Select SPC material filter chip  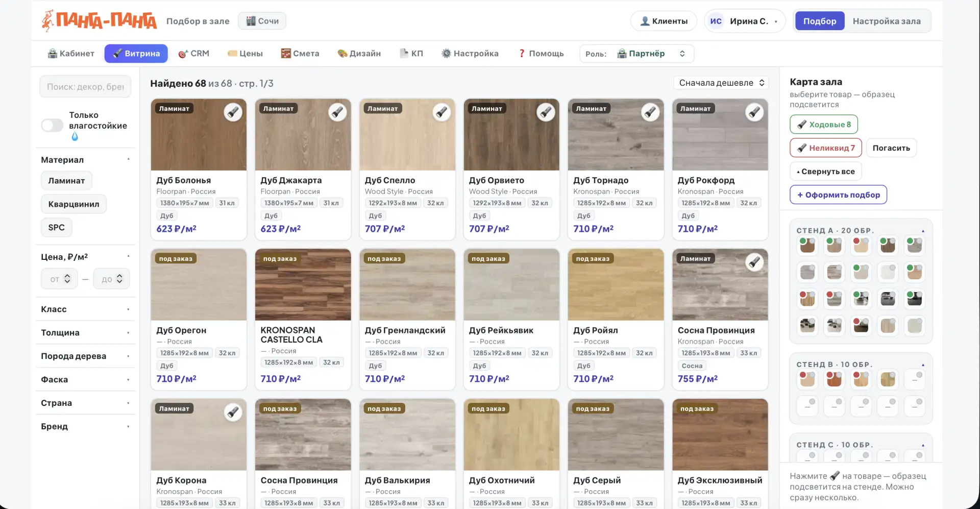(56, 228)
